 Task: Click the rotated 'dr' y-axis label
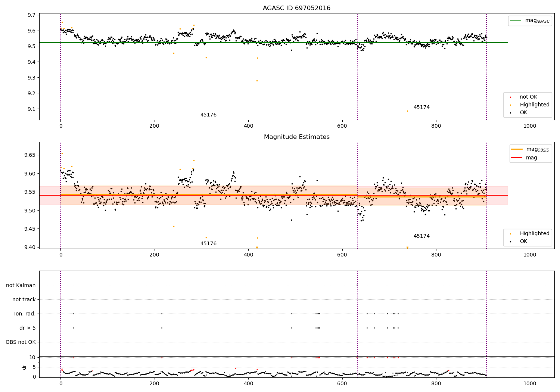(x=24, y=367)
